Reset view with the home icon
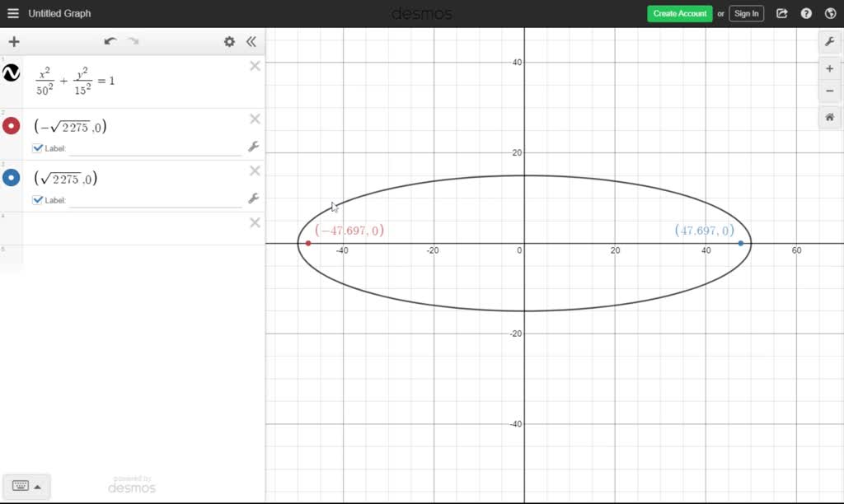Viewport: 844px width, 504px height. (829, 118)
